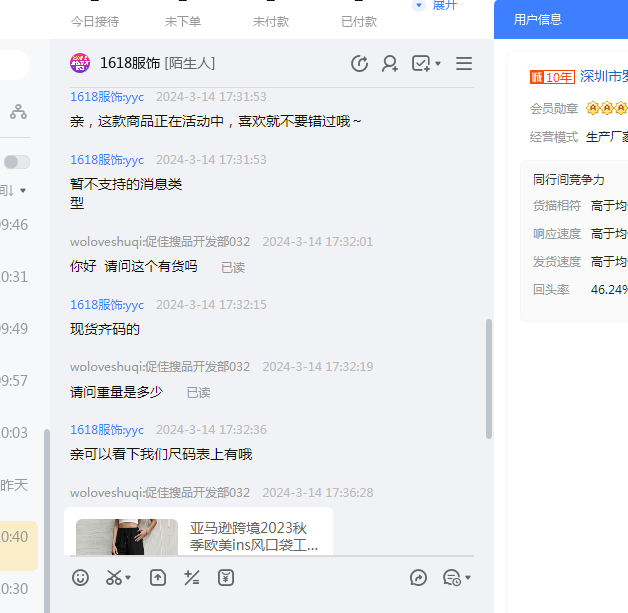
Task: Click the chat message scrollbar
Action: click(x=489, y=378)
